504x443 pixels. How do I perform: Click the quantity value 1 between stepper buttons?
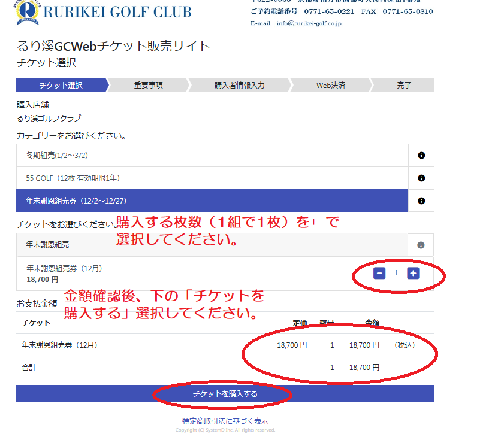[x=396, y=273]
